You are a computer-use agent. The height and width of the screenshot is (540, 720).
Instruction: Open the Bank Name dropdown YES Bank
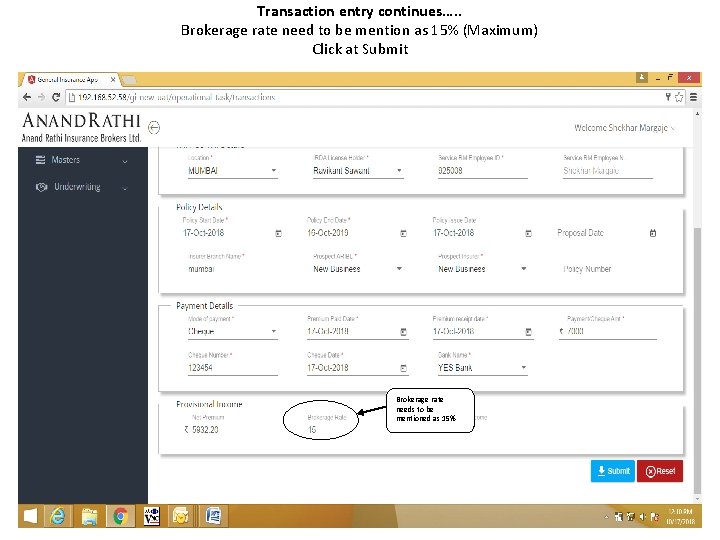tap(483, 368)
